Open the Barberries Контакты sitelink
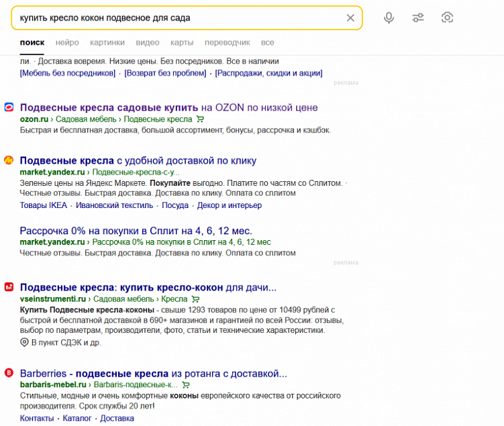Viewport: 504px width, 426px height. [x=37, y=419]
